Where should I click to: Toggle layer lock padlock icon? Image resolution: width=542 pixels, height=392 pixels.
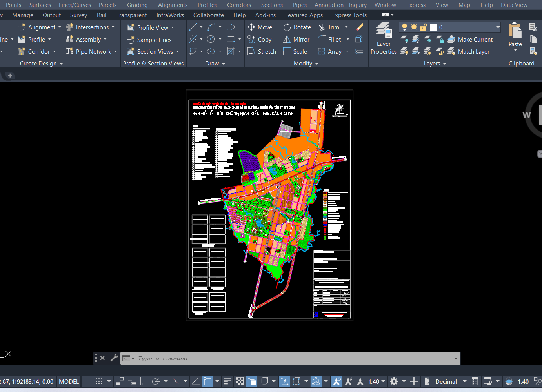click(x=423, y=27)
